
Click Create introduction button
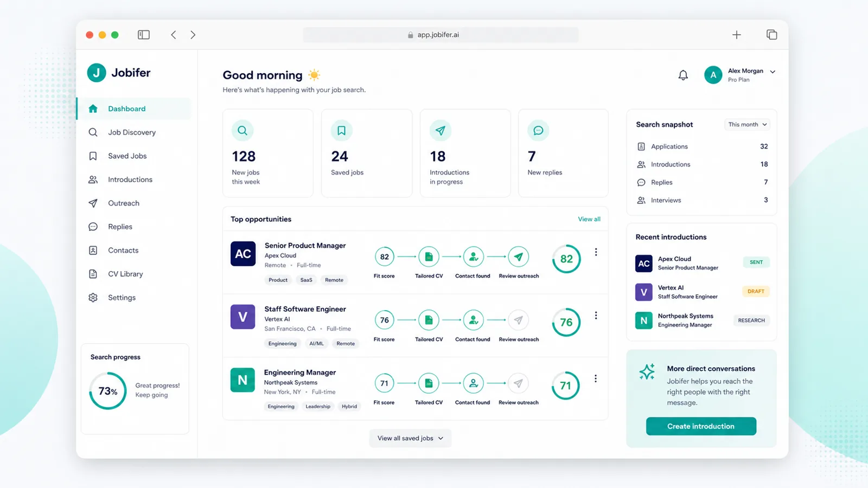(701, 426)
